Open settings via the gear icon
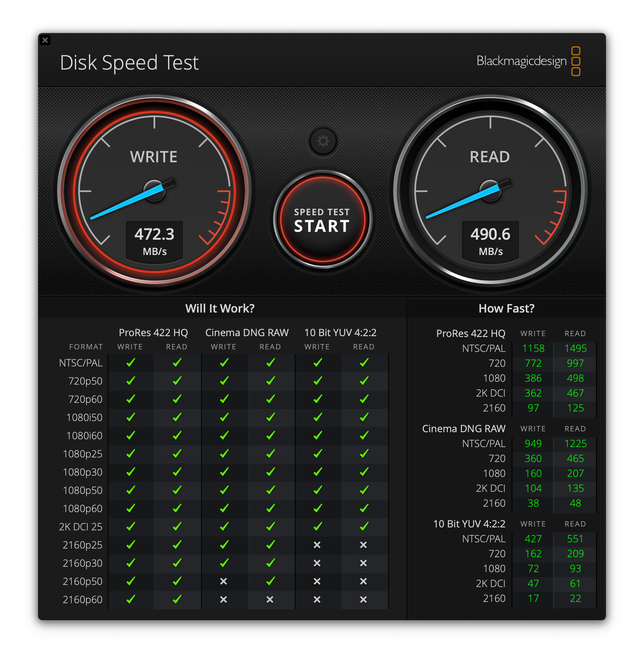Image resolution: width=644 pixels, height=664 pixels. tap(323, 141)
